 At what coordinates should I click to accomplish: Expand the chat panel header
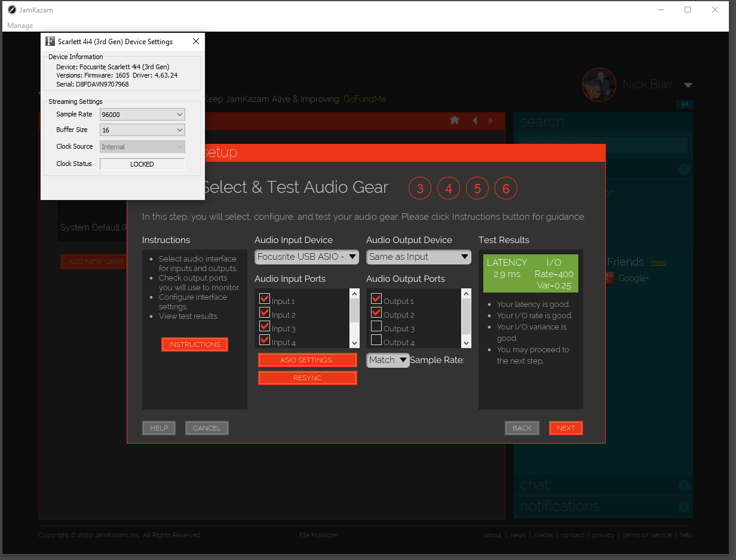(x=603, y=485)
